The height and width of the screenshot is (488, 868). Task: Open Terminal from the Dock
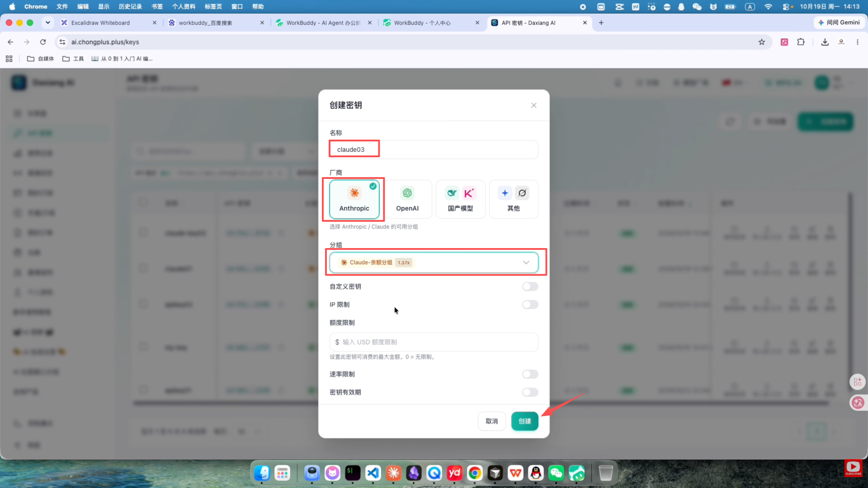click(x=353, y=473)
